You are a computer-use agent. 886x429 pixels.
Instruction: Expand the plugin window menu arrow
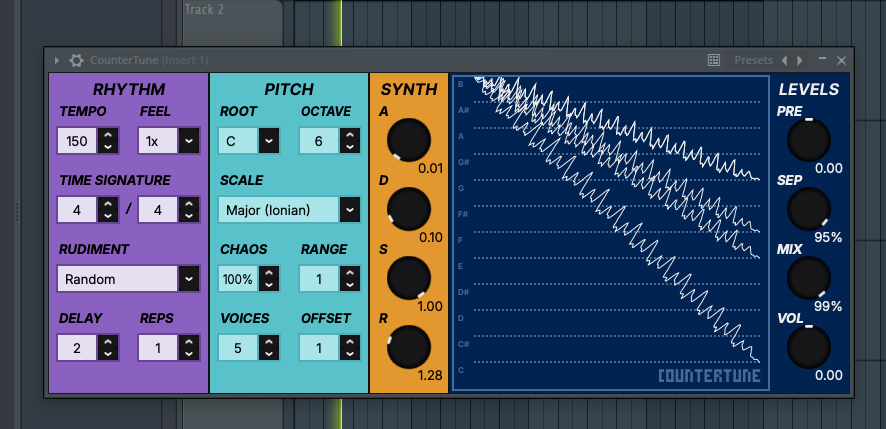point(57,60)
